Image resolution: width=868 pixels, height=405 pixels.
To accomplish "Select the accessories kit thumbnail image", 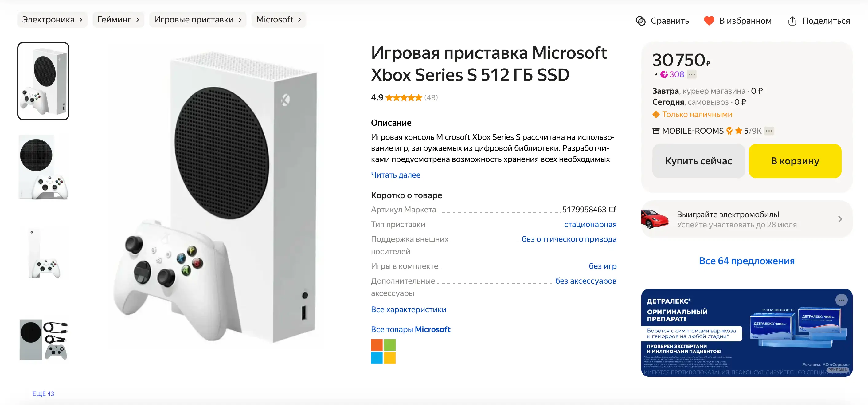I will click(x=44, y=340).
